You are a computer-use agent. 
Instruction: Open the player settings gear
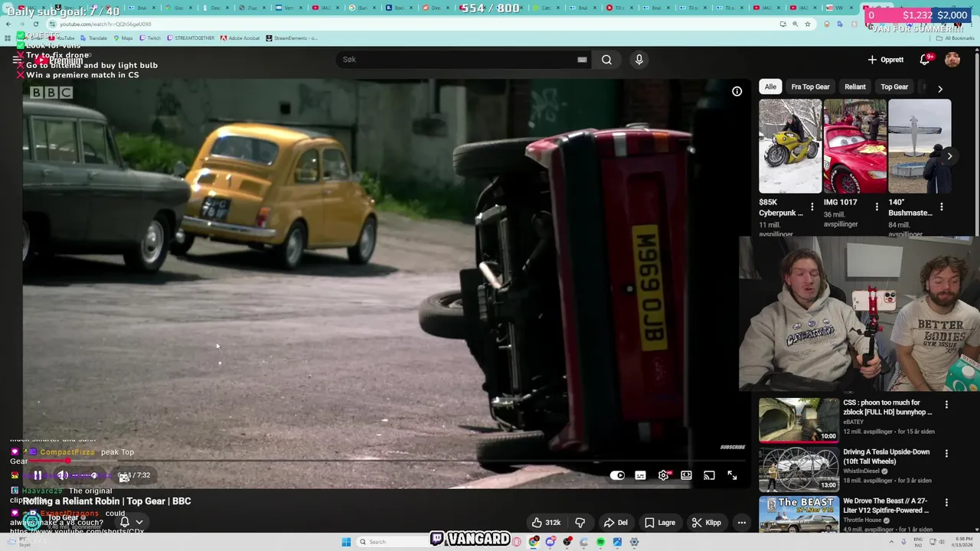(663, 475)
